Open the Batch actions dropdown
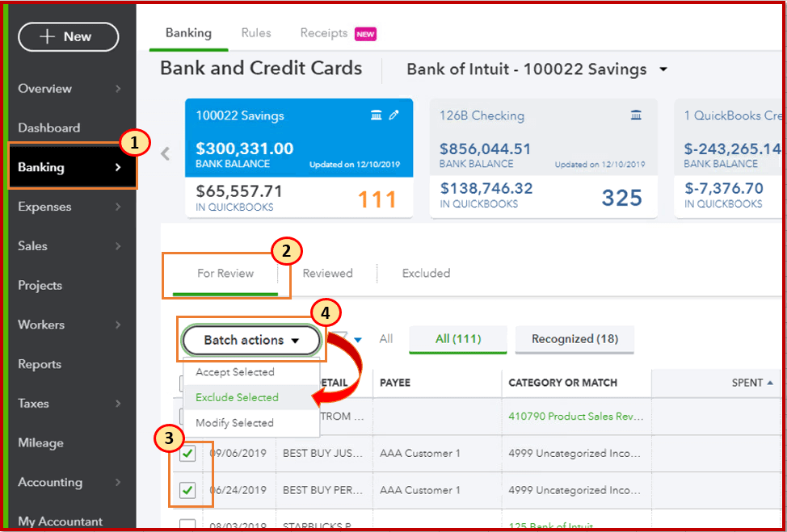 click(x=251, y=340)
